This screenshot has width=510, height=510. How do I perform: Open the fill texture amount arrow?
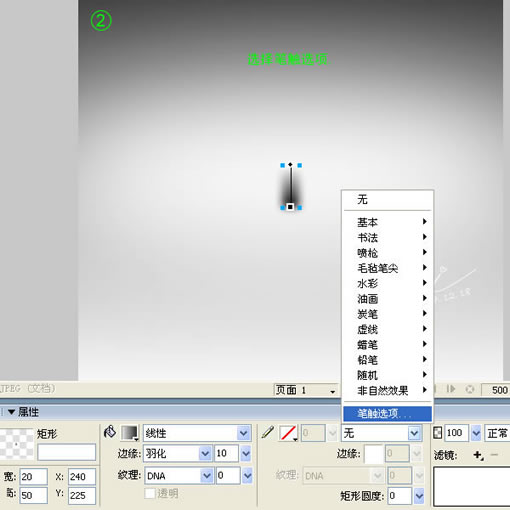click(x=247, y=476)
